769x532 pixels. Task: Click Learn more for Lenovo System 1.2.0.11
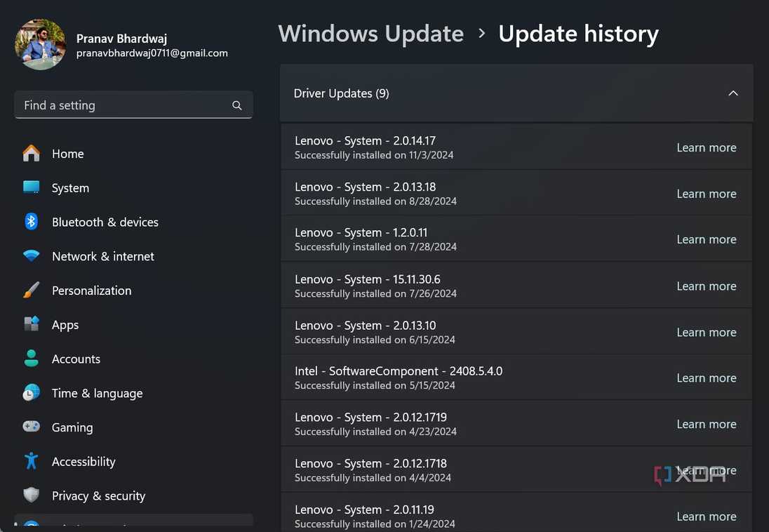pyautogui.click(x=707, y=239)
